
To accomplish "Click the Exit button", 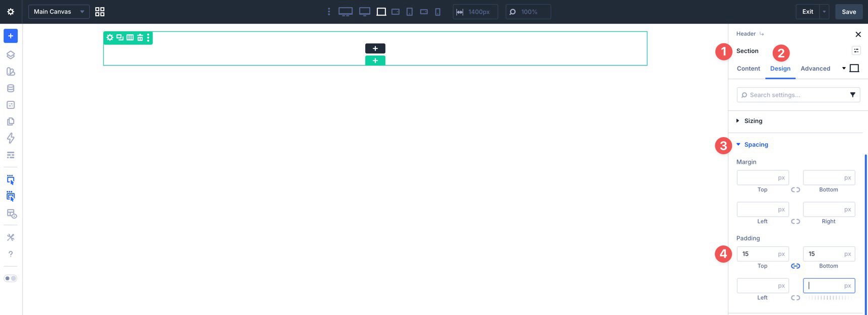I will (x=808, y=12).
